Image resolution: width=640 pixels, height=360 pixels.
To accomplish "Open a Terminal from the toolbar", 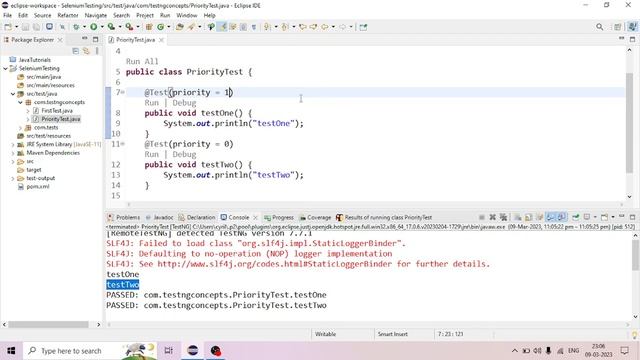I will click(x=49, y=27).
